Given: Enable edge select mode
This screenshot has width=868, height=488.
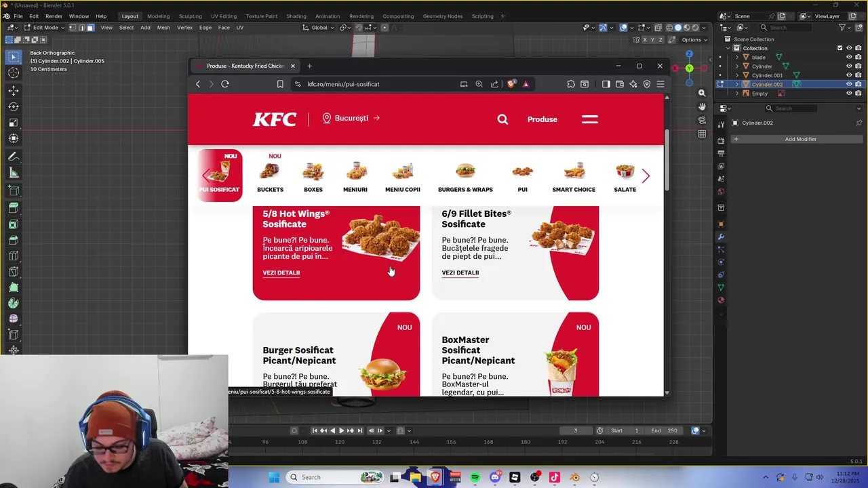Looking at the screenshot, I should tap(81, 28).
